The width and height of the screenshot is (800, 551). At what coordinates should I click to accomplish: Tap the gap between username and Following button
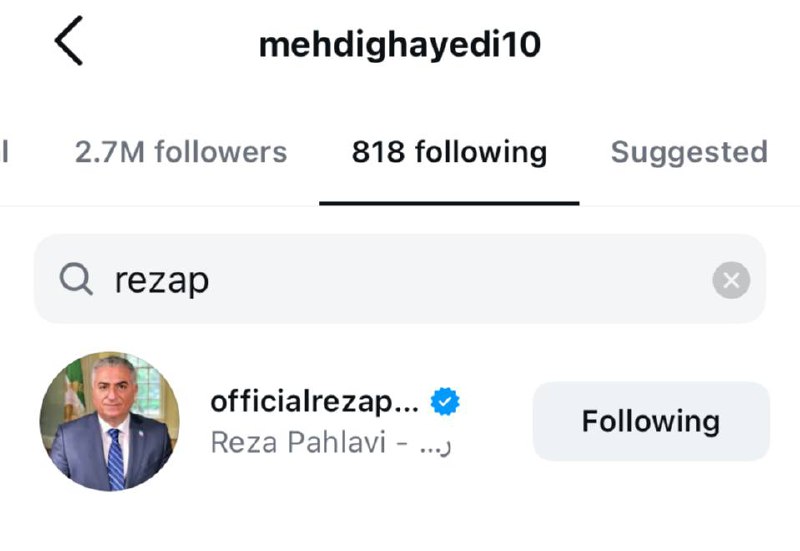[x=496, y=421]
